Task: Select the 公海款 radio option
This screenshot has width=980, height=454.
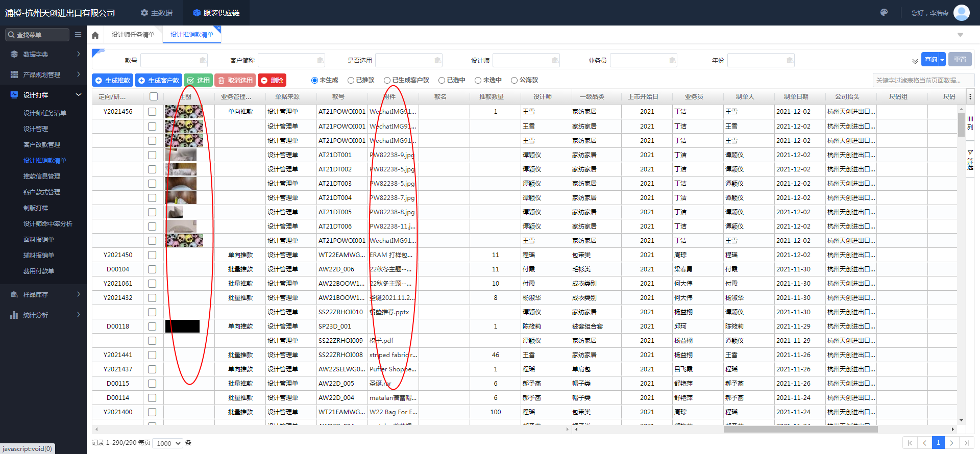Action: [514, 80]
